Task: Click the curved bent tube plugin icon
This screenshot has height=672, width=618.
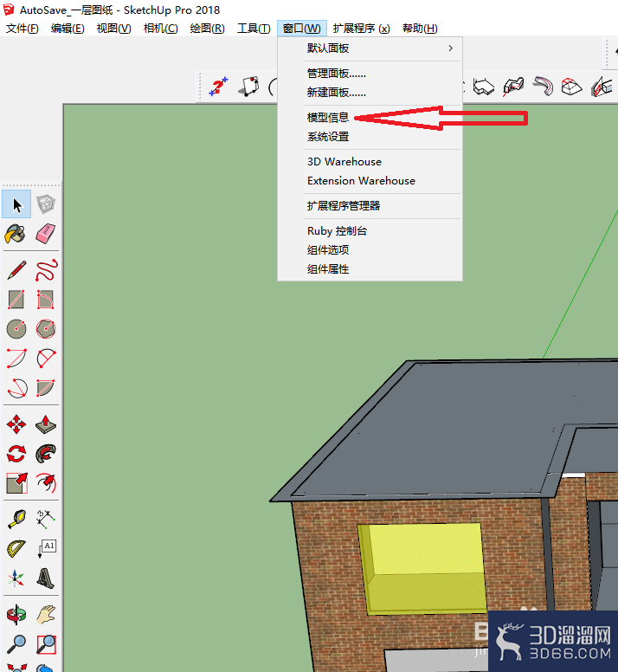Action: 543,86
